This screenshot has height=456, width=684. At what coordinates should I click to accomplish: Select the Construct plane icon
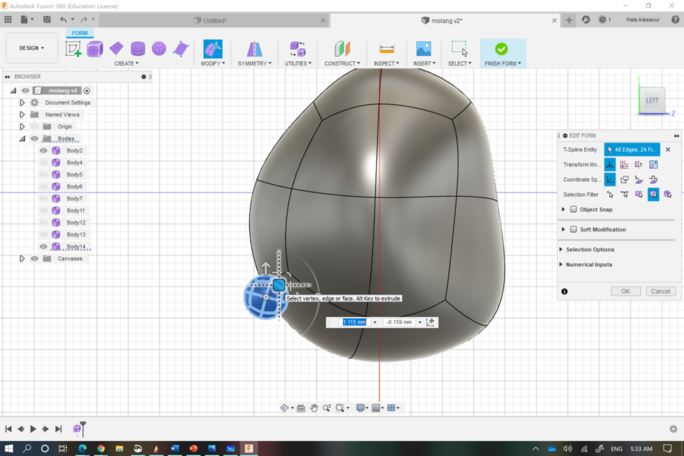pyautogui.click(x=342, y=48)
